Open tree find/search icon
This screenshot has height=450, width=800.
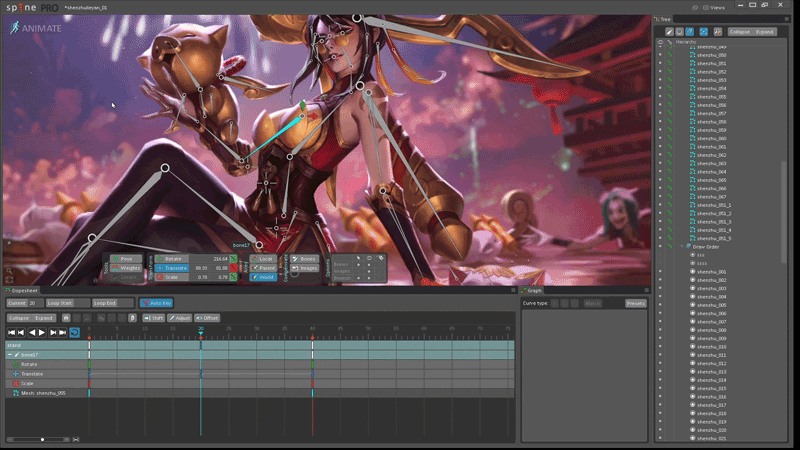717,32
